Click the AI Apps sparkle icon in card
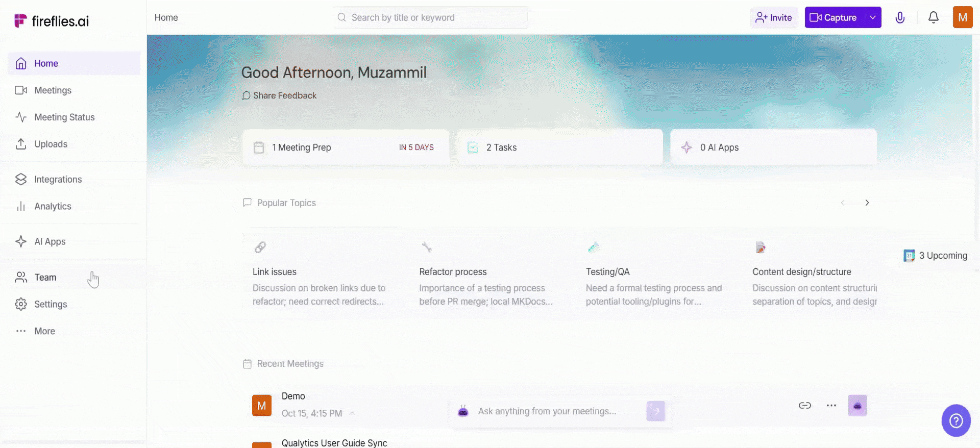The image size is (980, 448). (x=687, y=147)
